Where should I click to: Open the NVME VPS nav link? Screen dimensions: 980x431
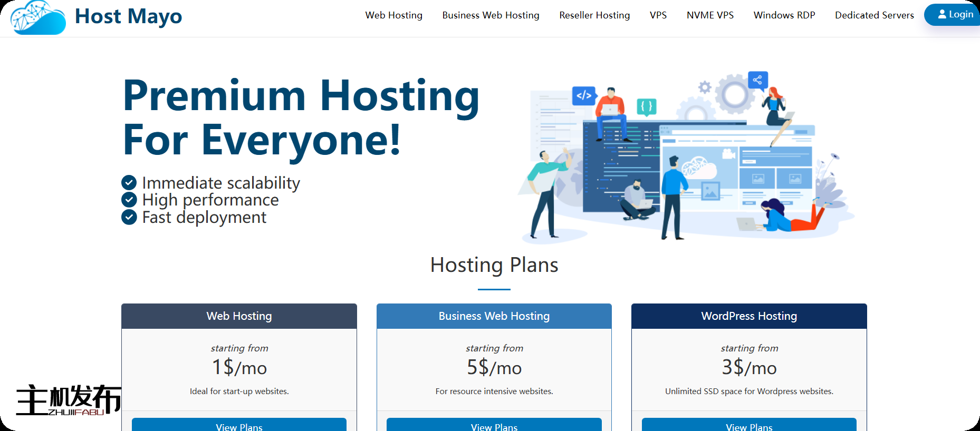(710, 15)
